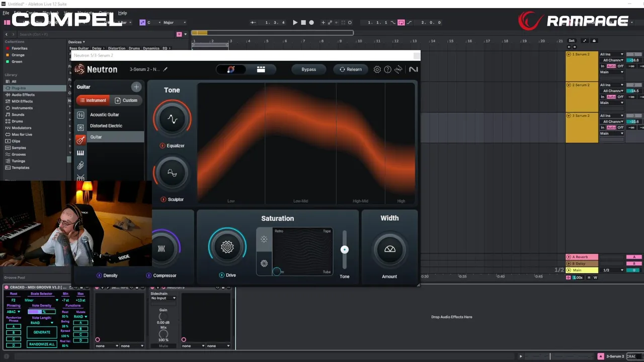Viewport: 644px width, 362px height.
Task: Select lower saturation style icon in XY pad
Action: click(264, 263)
